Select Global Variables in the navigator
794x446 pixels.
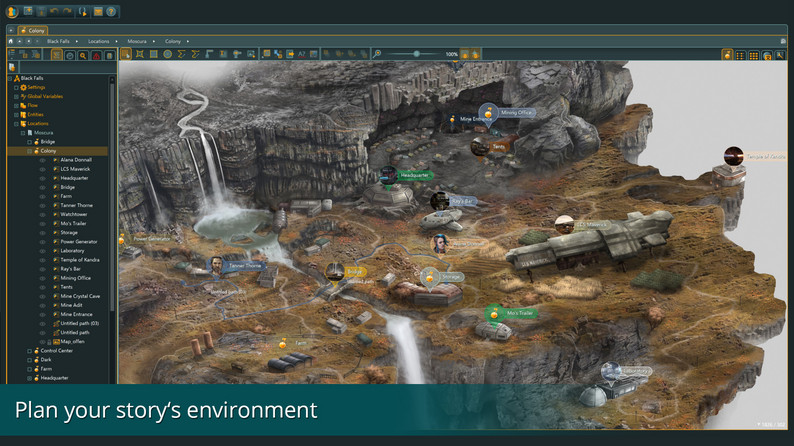[x=45, y=96]
